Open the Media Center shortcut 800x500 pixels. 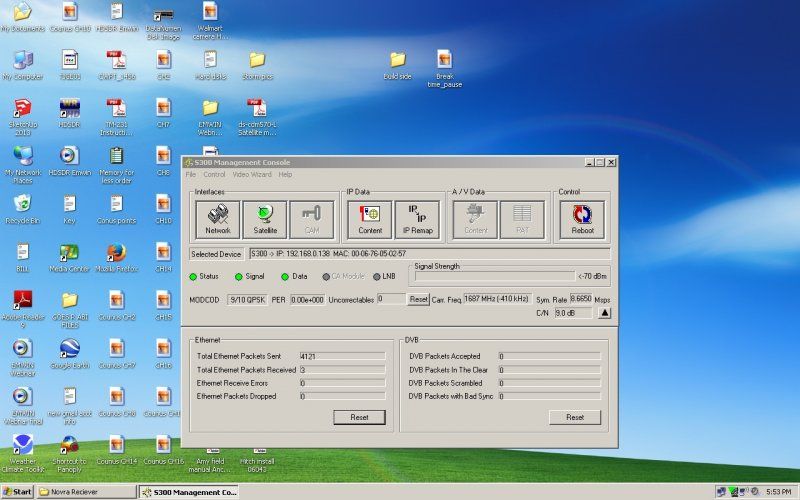click(x=69, y=258)
